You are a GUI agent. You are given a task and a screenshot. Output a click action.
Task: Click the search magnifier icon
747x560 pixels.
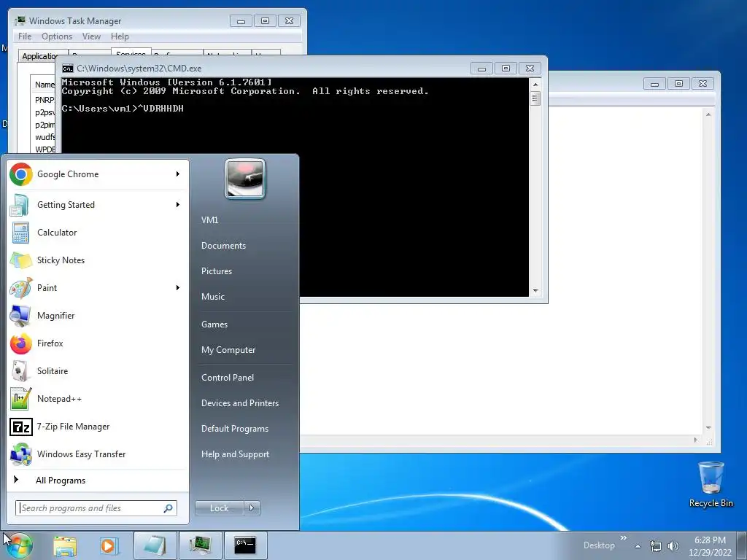(x=168, y=508)
